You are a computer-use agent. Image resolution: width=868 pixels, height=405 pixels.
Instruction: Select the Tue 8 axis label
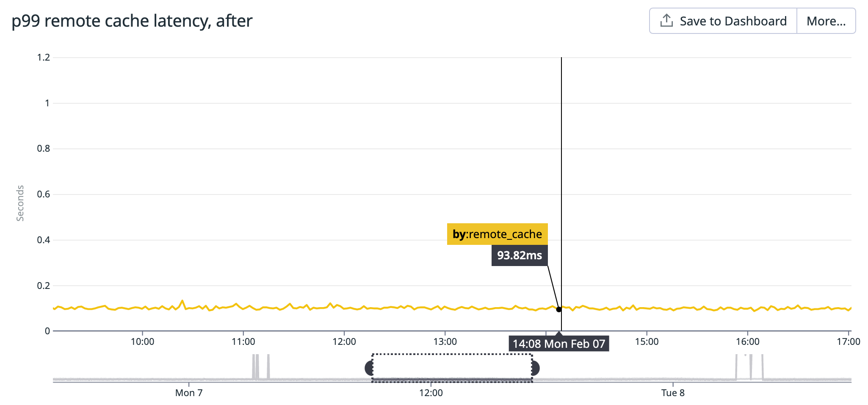click(x=672, y=392)
